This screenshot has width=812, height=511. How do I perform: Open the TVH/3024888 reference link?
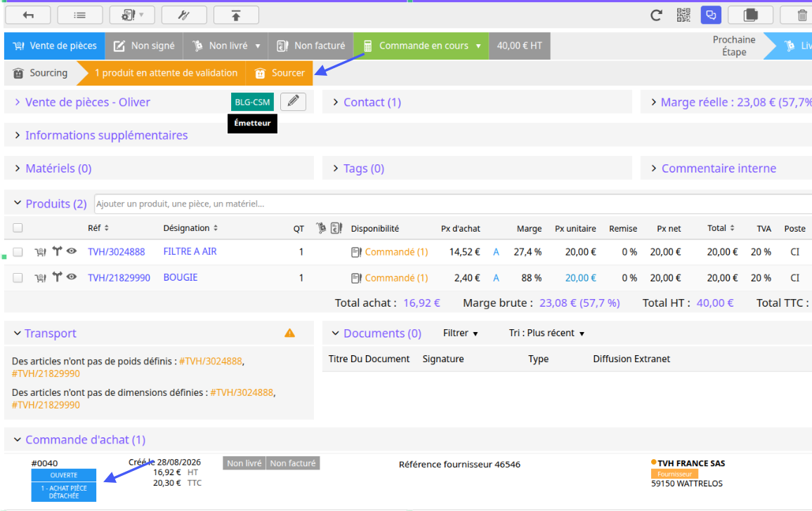click(116, 252)
